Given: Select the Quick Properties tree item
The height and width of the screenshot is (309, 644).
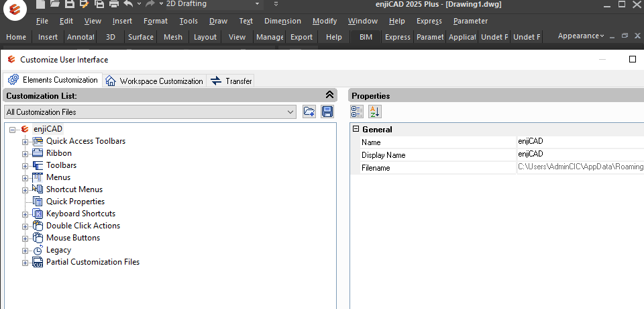Looking at the screenshot, I should (x=75, y=202).
